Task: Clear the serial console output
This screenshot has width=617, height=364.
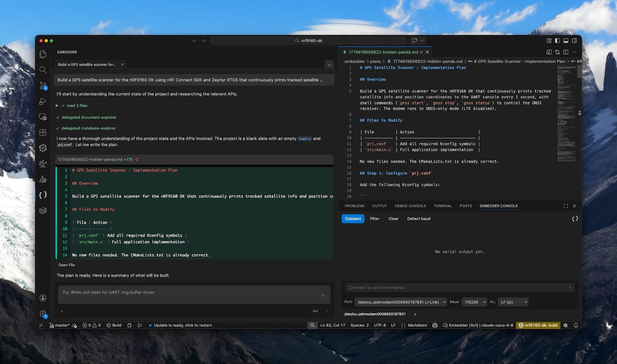Action: (x=393, y=219)
